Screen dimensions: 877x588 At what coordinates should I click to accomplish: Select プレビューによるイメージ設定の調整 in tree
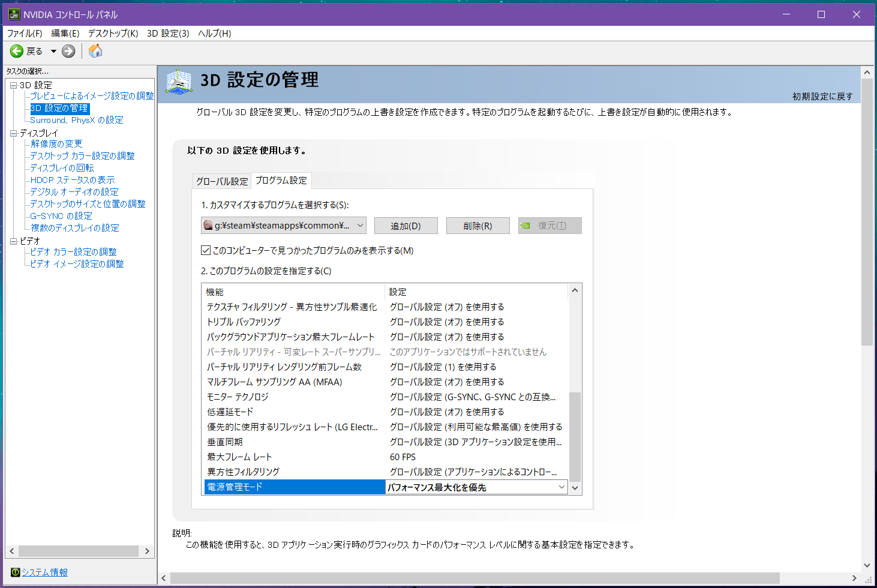[92, 96]
